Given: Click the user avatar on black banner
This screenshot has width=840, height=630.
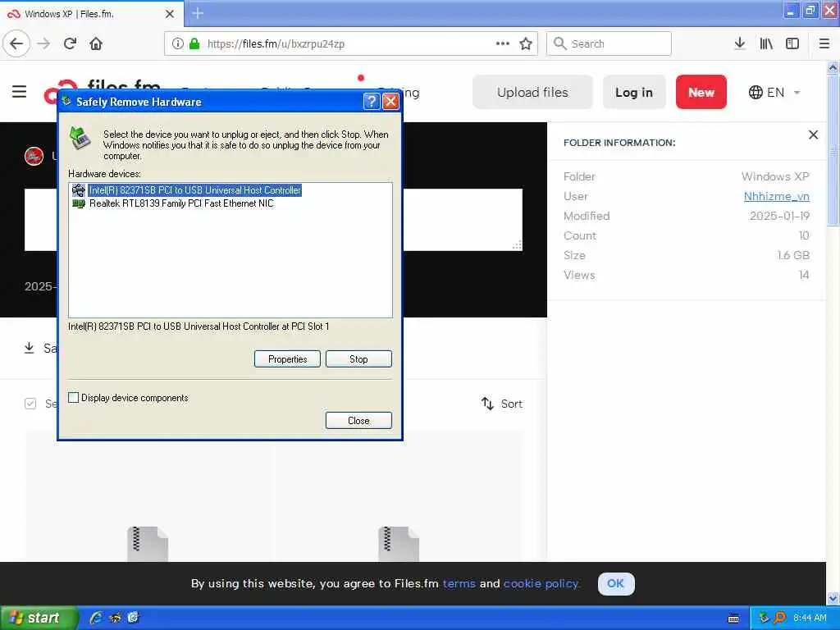Looking at the screenshot, I should pos(34,156).
